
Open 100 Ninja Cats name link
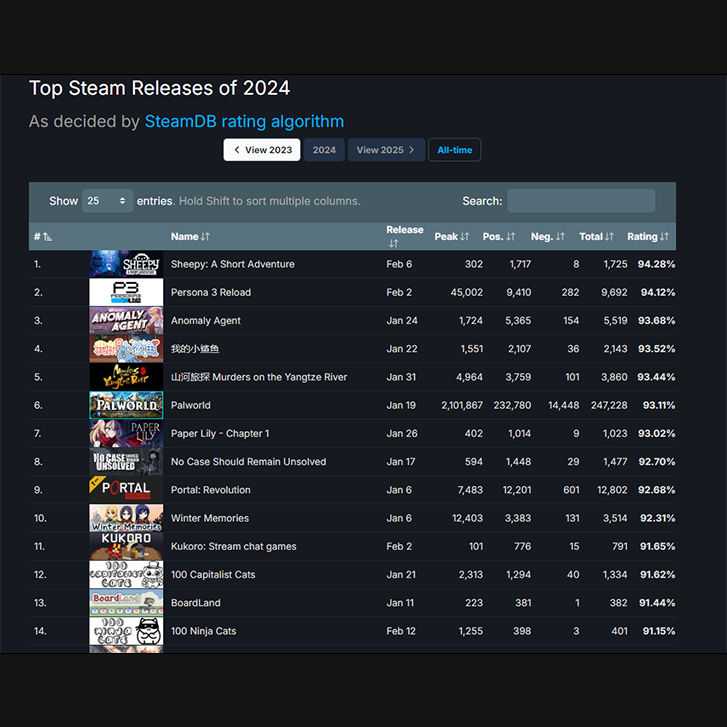click(x=204, y=631)
